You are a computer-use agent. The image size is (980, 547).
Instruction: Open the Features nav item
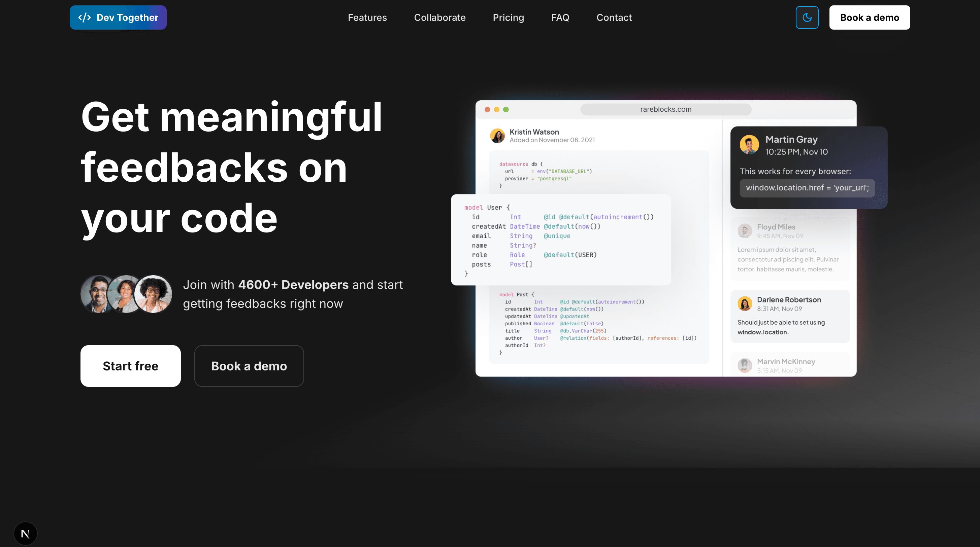click(367, 17)
